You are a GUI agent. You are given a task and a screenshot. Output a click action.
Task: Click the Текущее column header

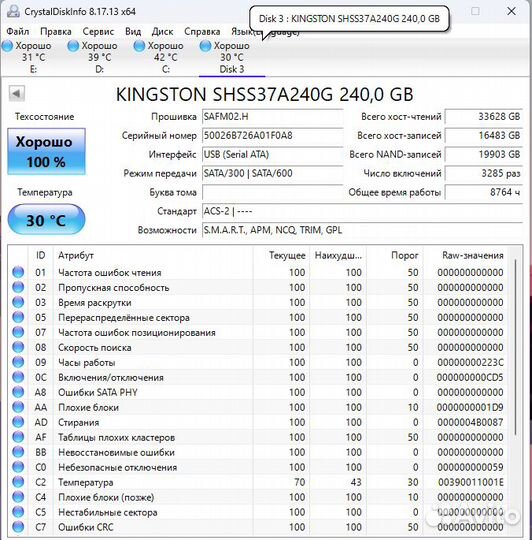pos(281,256)
